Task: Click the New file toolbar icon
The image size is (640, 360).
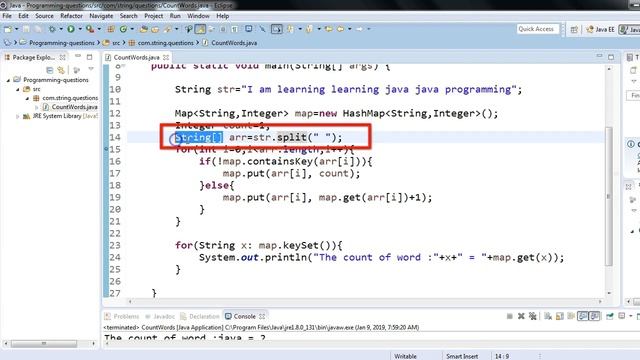Action: 7,29
